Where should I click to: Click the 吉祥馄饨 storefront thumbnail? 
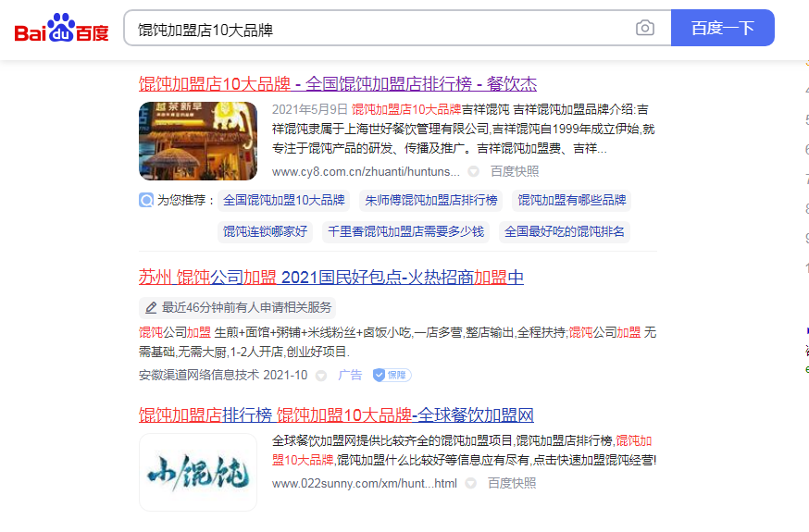(x=198, y=142)
